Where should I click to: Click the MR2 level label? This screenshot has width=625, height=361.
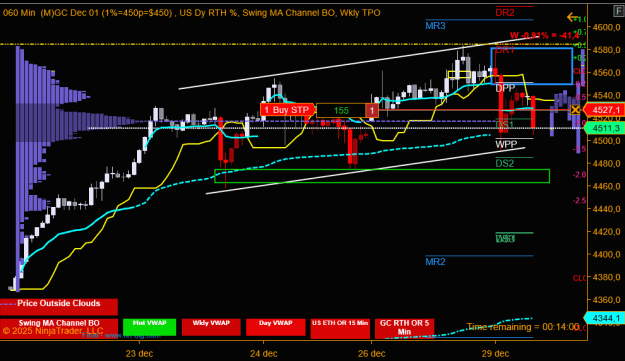point(435,262)
